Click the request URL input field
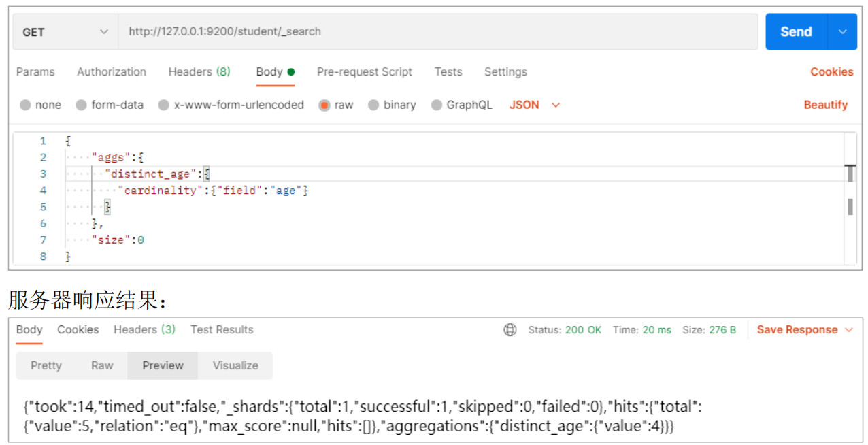The width and height of the screenshot is (868, 445). point(435,32)
